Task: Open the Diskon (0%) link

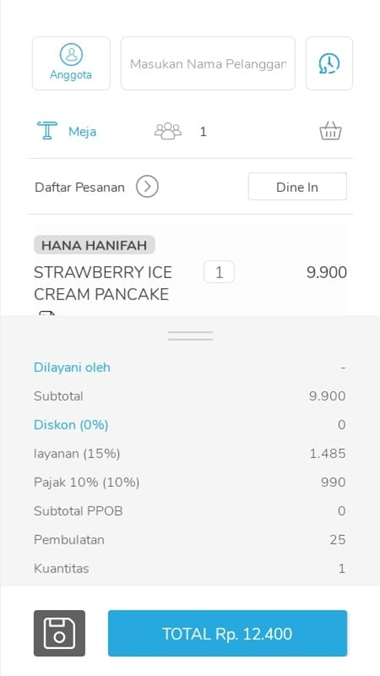Action: [x=71, y=425]
